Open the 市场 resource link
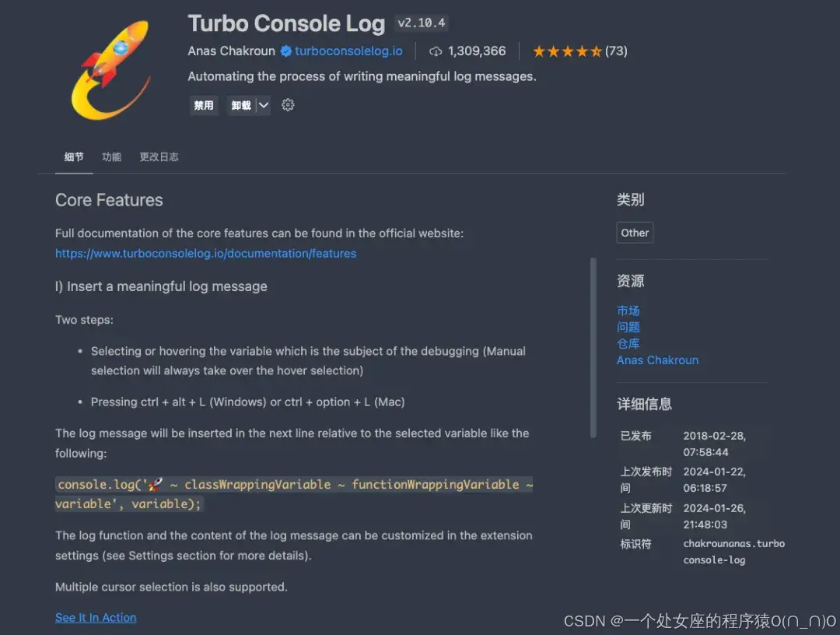 (x=628, y=310)
